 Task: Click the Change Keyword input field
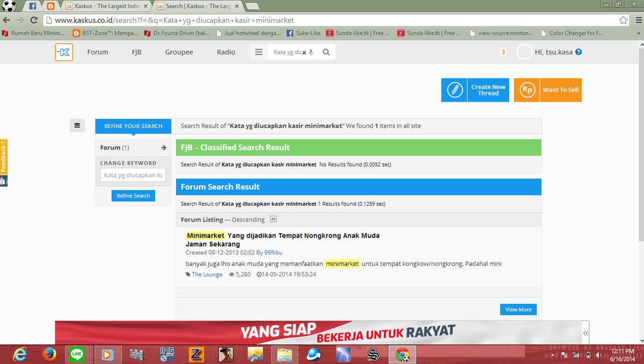[x=133, y=175]
